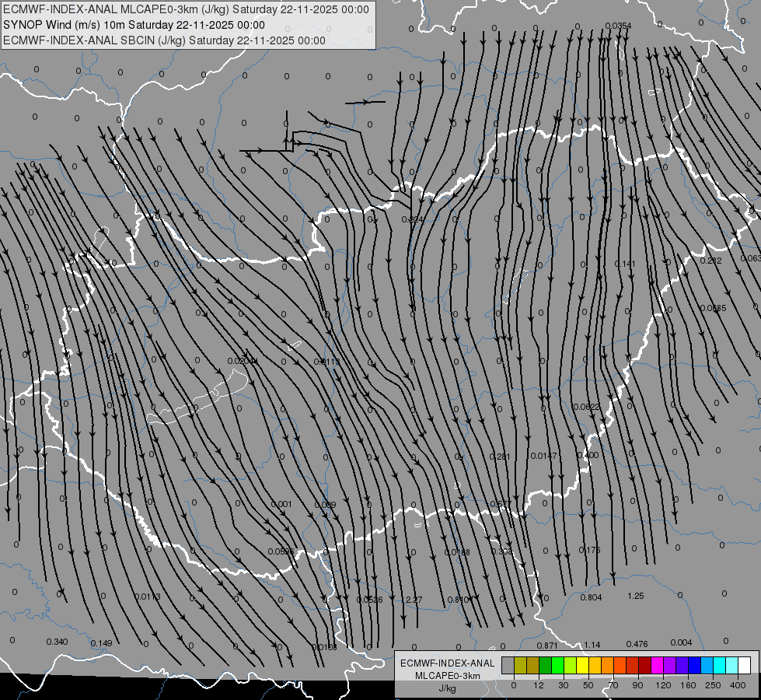Click the map value 1.14
This screenshot has width=761, height=700.
pyautogui.click(x=592, y=645)
